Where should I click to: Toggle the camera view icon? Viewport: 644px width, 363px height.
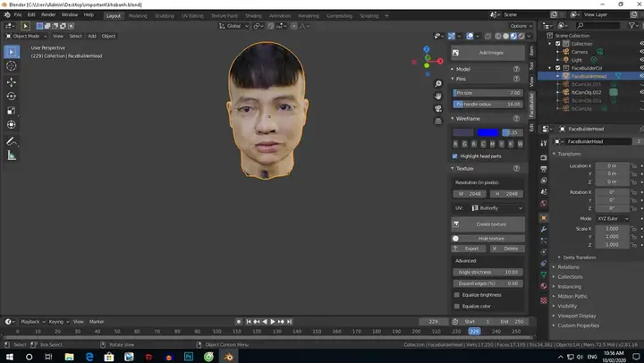click(x=438, y=109)
